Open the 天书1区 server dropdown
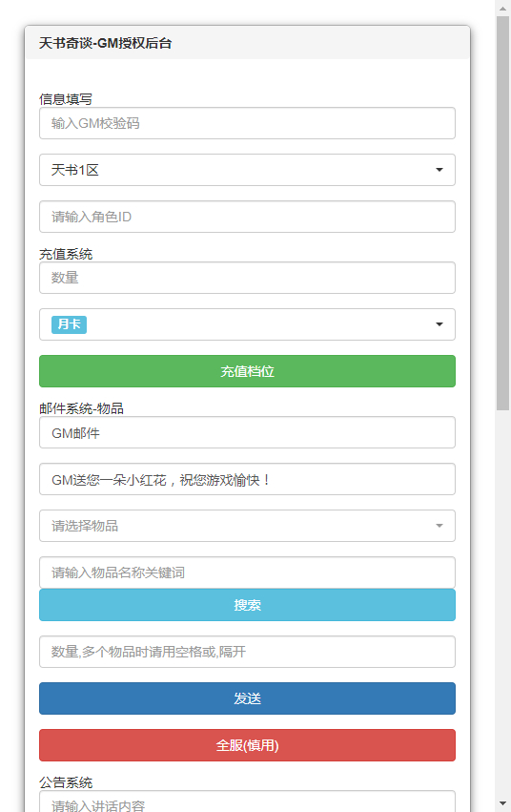This screenshot has width=511, height=812. pos(247,170)
